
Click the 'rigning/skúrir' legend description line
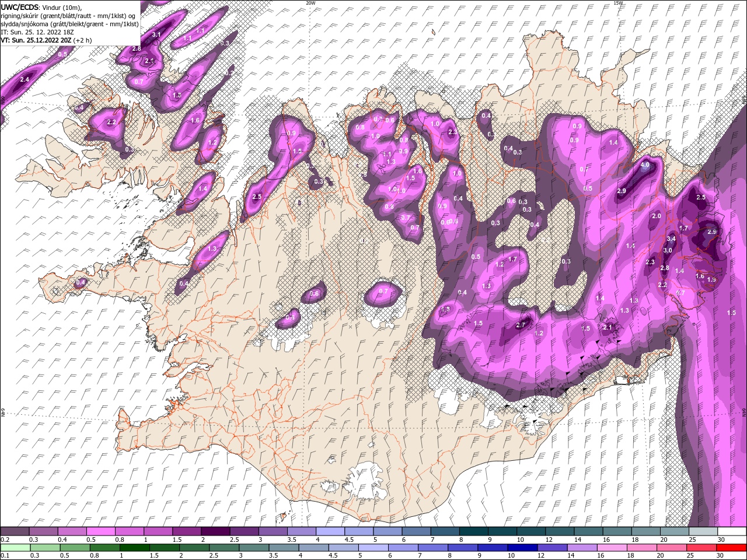tap(68, 16)
